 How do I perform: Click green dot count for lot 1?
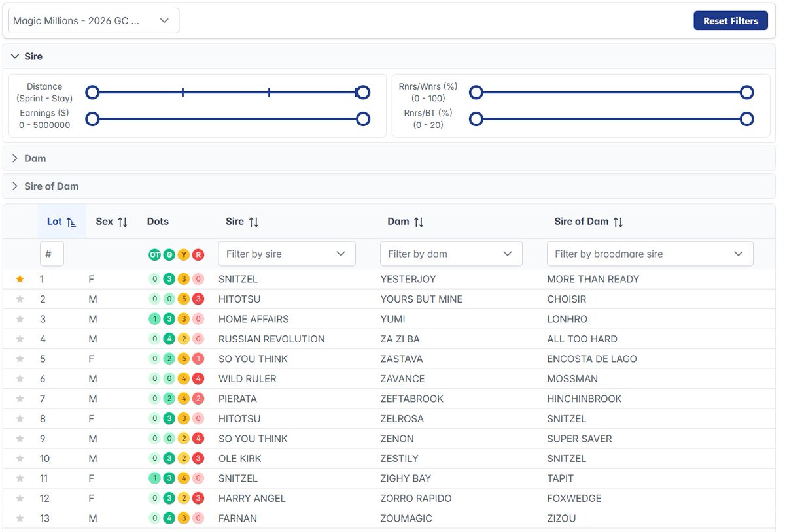pos(169,279)
